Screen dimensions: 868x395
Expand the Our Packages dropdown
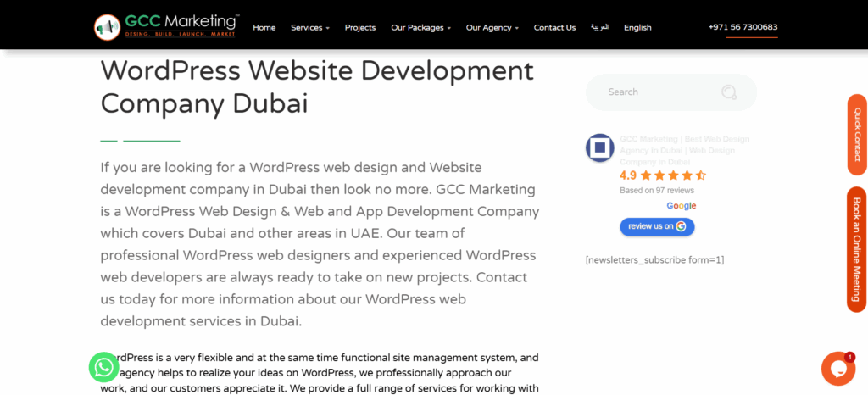pos(420,28)
